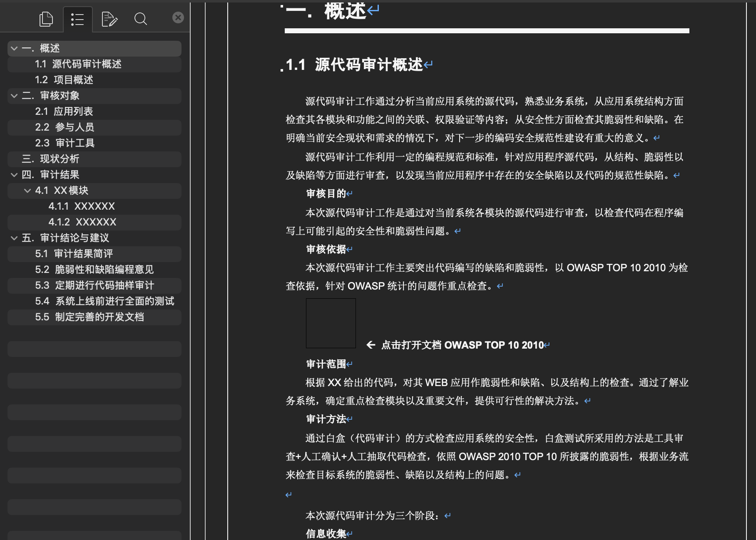Viewport: 756px width, 540px height.
Task: Collapse the 四. 审计结果 outline section
Action: tap(14, 175)
